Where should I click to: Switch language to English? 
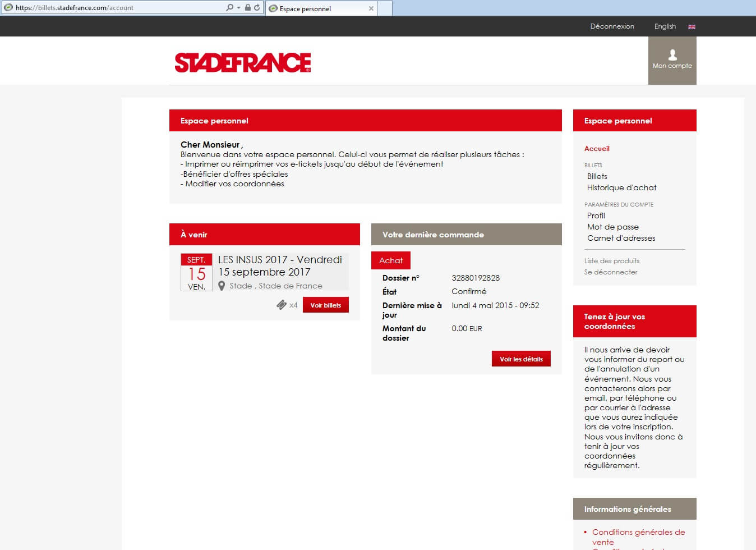click(x=665, y=26)
